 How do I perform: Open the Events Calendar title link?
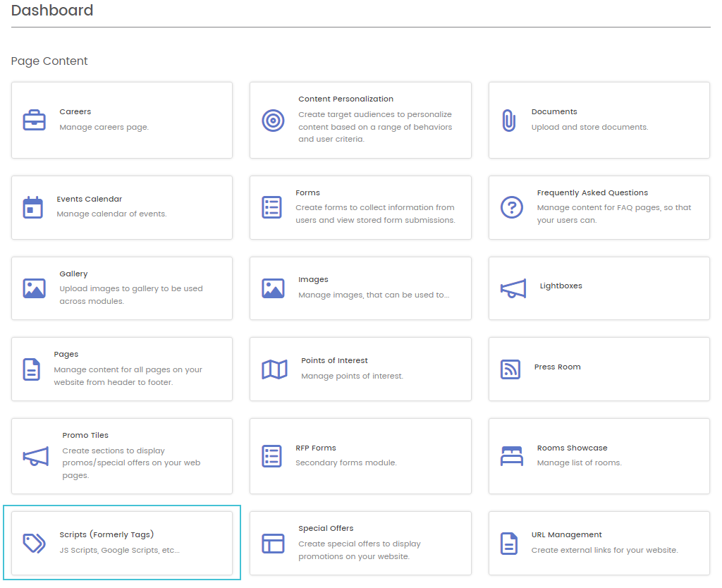[x=90, y=199]
